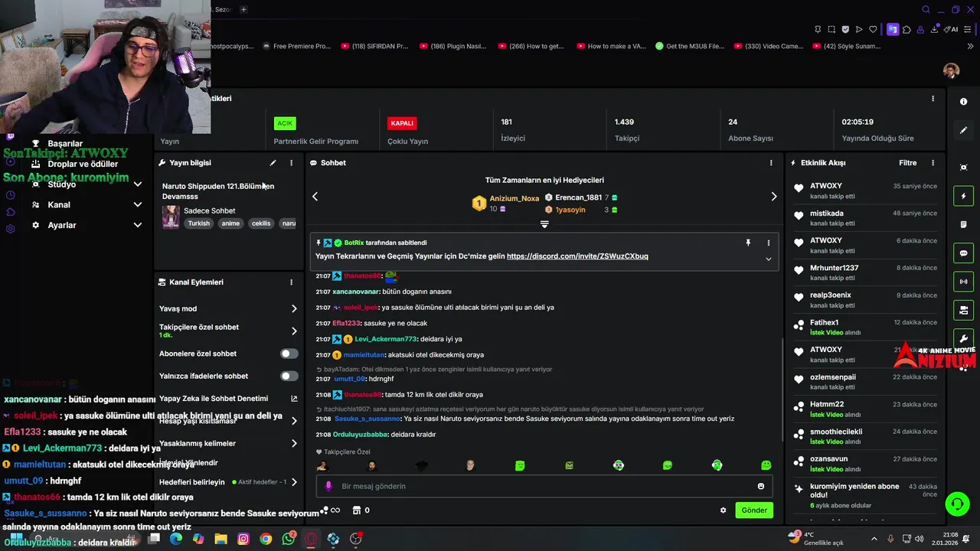Click the Turkish stream tag
The height and width of the screenshot is (551, 980).
199,223
